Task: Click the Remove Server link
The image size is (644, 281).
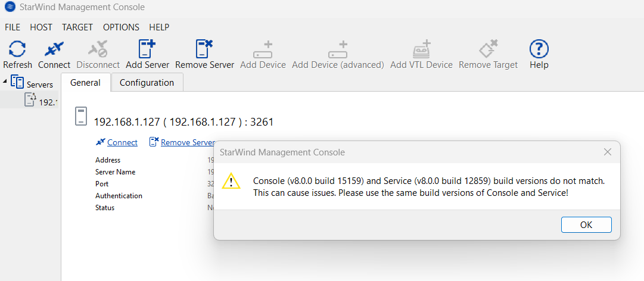Action: [x=188, y=142]
